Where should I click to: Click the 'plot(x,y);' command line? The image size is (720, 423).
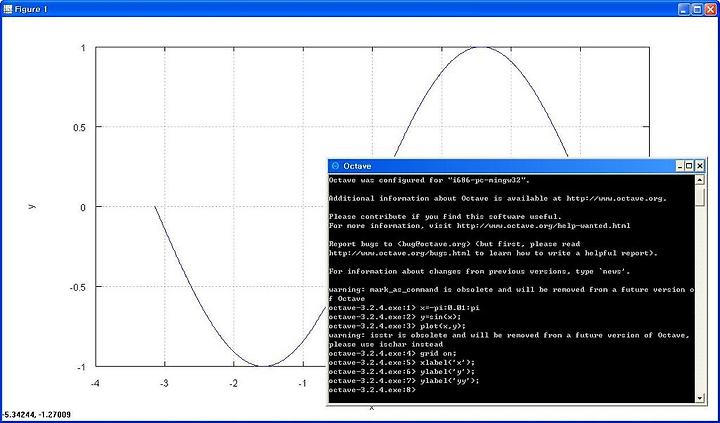tap(398, 326)
